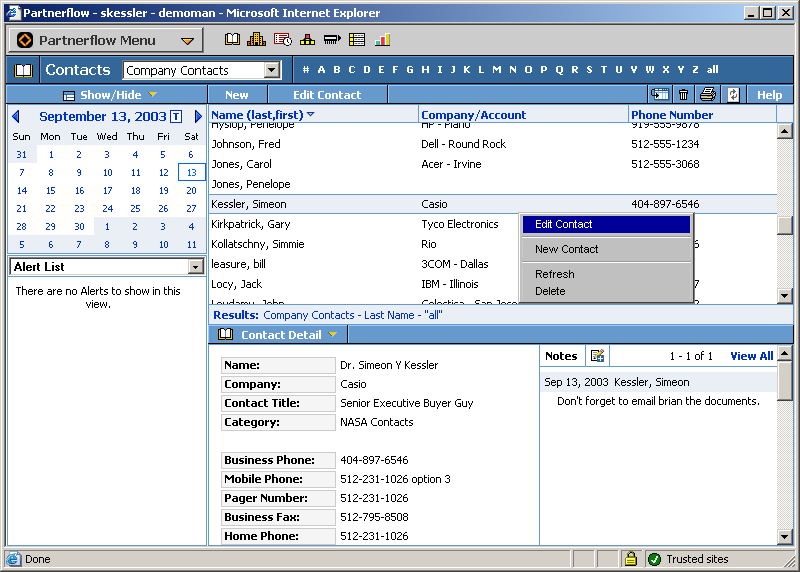This screenshot has width=800, height=572.
Task: Click the September 13, 2003 calendar title
Action: click(103, 116)
